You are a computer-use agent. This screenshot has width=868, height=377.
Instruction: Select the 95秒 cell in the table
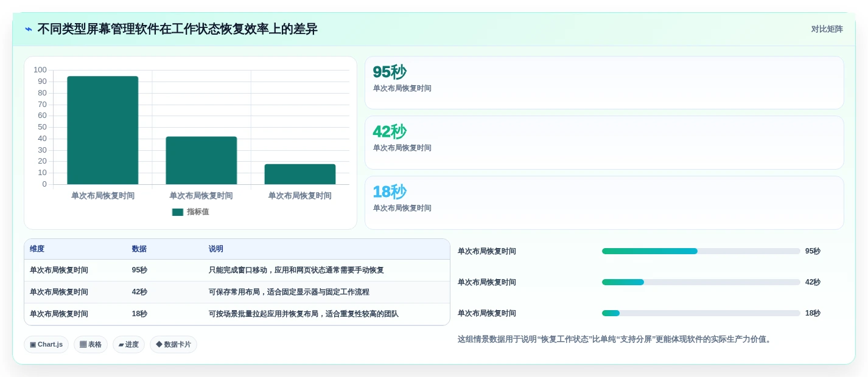tap(139, 271)
